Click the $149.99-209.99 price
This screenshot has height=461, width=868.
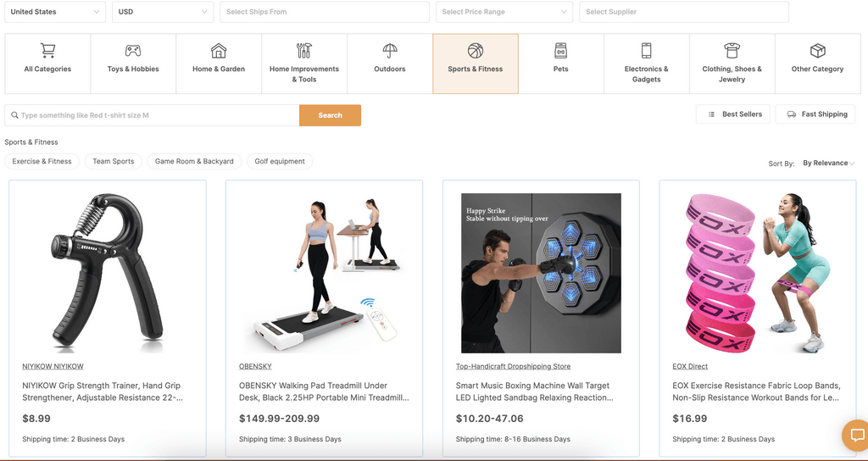pos(279,419)
